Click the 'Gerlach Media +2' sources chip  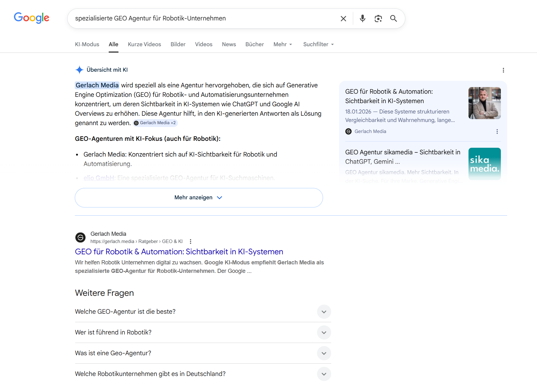coord(155,123)
